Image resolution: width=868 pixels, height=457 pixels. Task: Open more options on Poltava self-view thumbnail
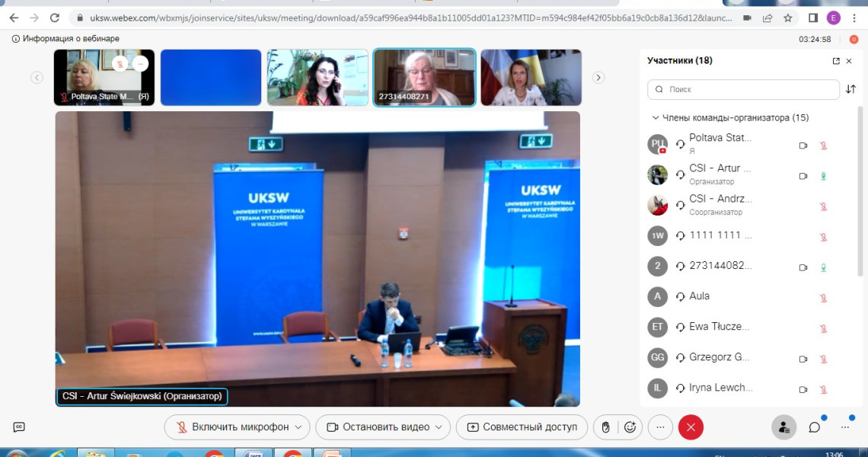[x=140, y=64]
